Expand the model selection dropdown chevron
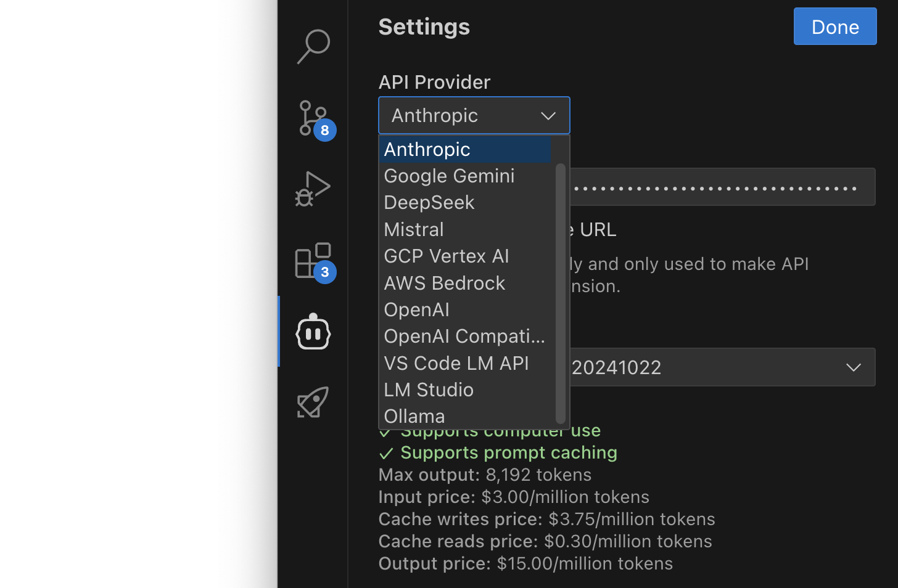 [x=853, y=367]
